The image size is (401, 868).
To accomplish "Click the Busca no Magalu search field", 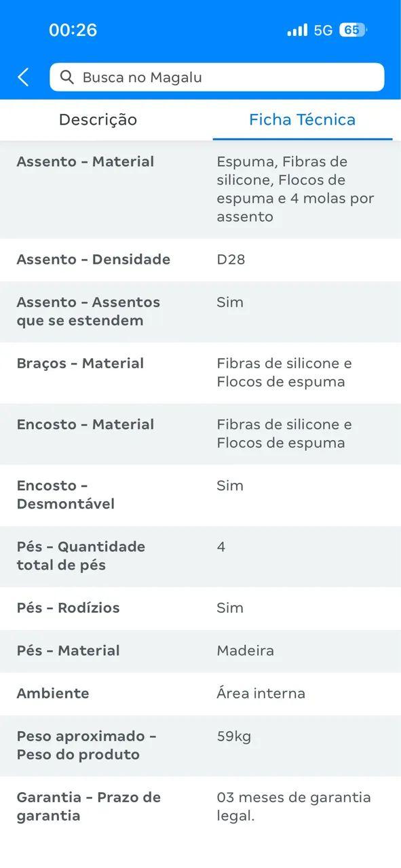I will pyautogui.click(x=217, y=77).
